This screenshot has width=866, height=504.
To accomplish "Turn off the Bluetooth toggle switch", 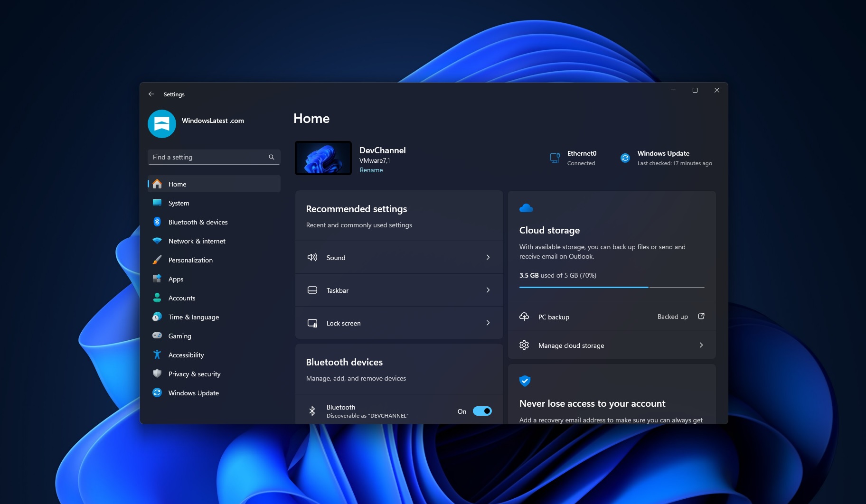I will click(x=482, y=411).
